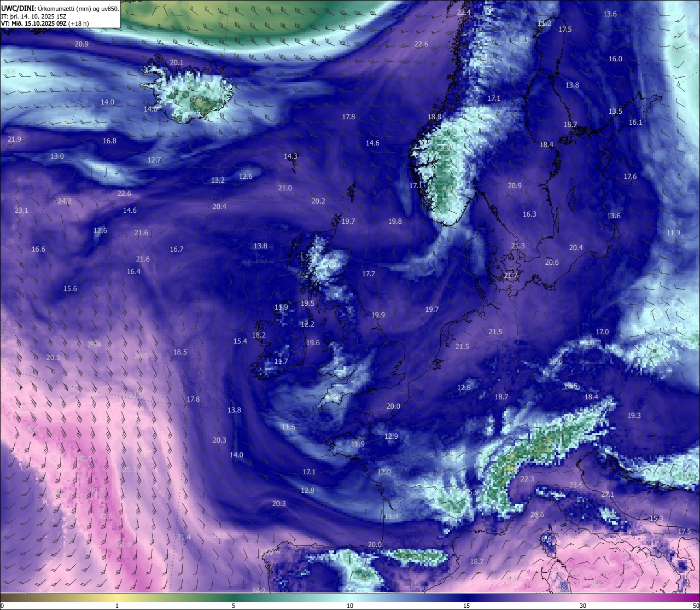700x610 pixels.
Task: Select the colorbar tick label 30
Action: click(x=583, y=606)
